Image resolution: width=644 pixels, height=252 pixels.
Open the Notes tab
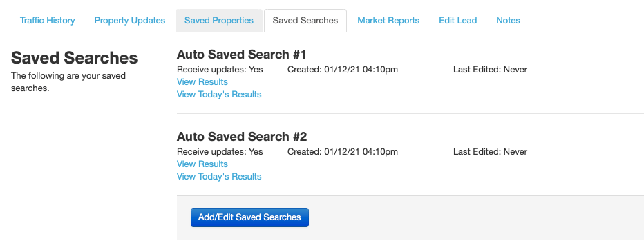tap(508, 21)
